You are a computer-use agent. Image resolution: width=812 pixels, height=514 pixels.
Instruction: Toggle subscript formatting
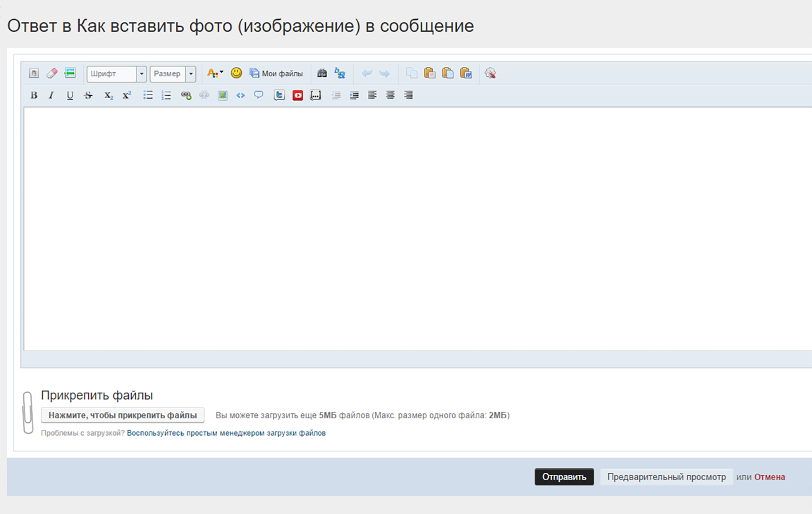(x=108, y=96)
